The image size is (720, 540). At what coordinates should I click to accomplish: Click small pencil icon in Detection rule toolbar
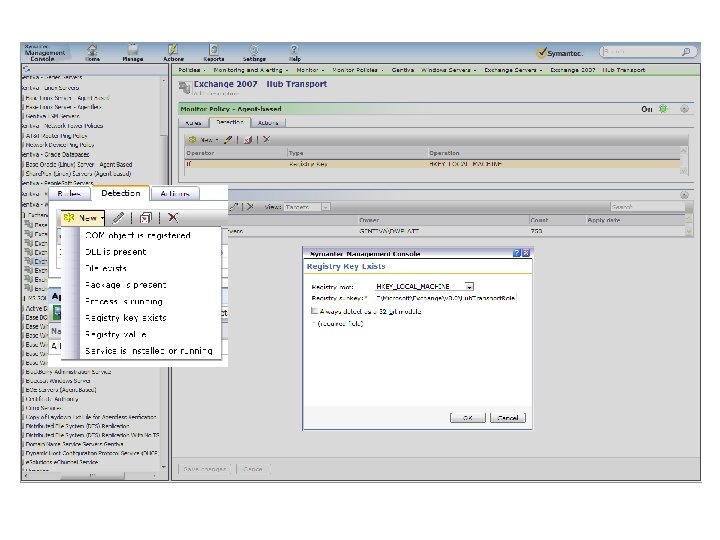pos(228,140)
